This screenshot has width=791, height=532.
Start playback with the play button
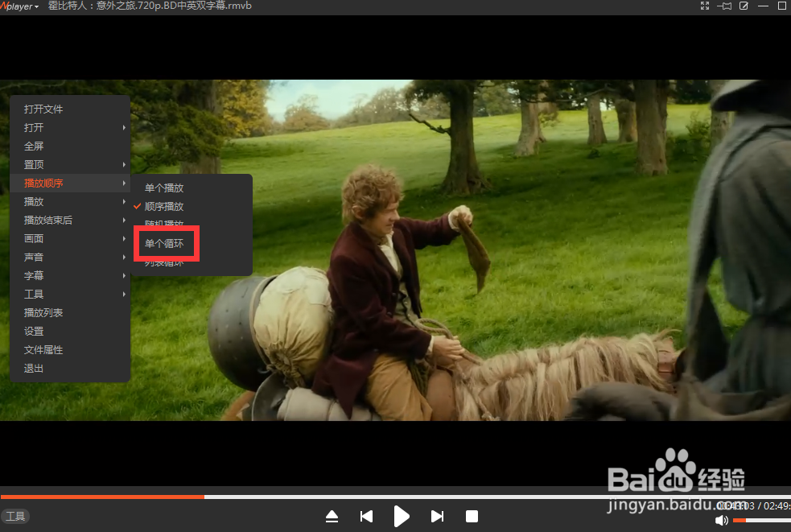coord(401,517)
